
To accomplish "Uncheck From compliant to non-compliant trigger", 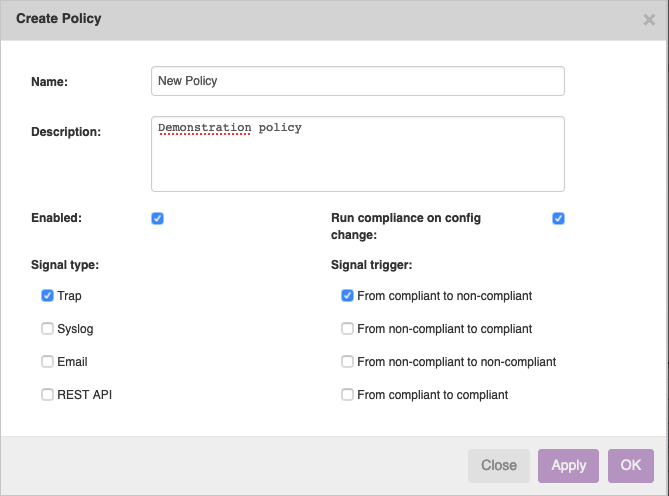I will 347,296.
